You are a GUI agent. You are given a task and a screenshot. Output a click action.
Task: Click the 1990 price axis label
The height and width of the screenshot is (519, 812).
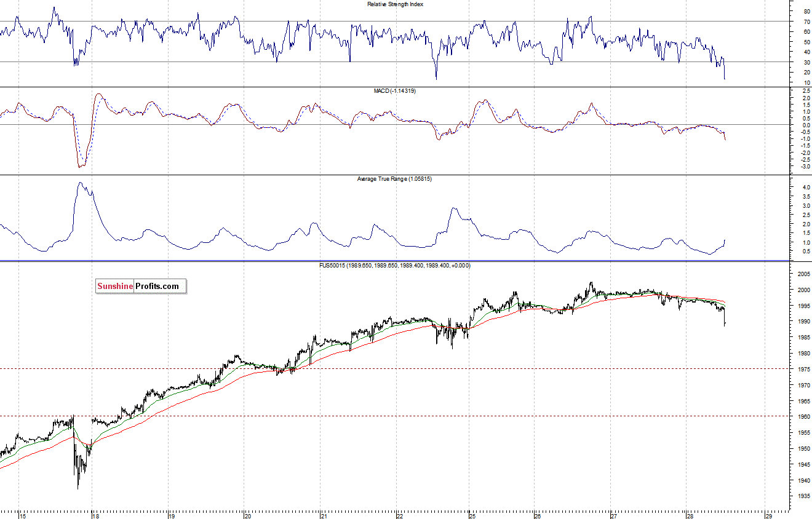[x=803, y=322]
